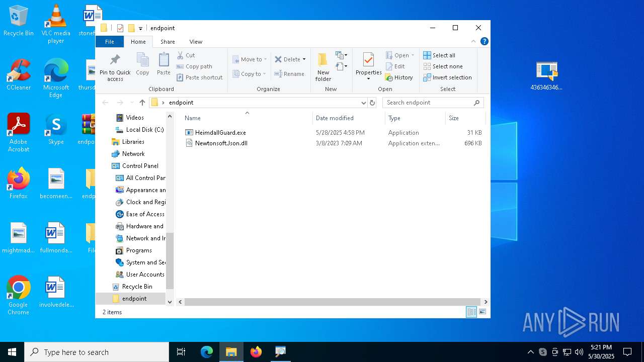Click the Up arrow navigation button

(142, 103)
